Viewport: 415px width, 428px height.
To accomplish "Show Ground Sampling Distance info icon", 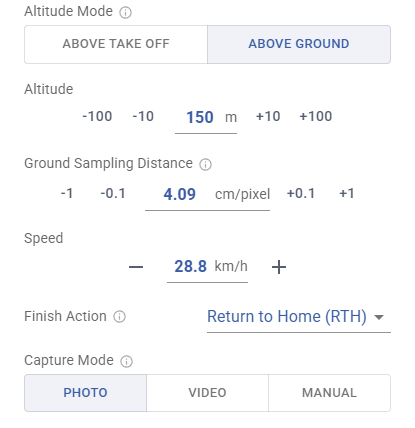I will click(x=205, y=165).
